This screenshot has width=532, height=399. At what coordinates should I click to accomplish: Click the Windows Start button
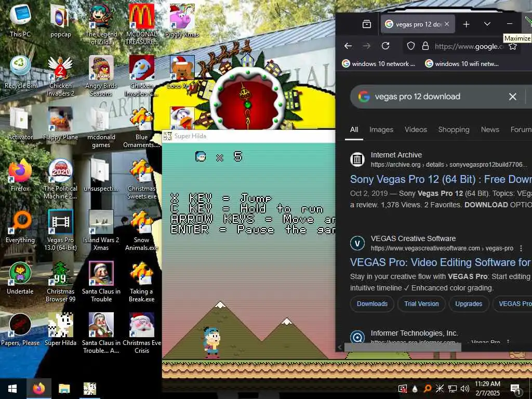coord(12,389)
